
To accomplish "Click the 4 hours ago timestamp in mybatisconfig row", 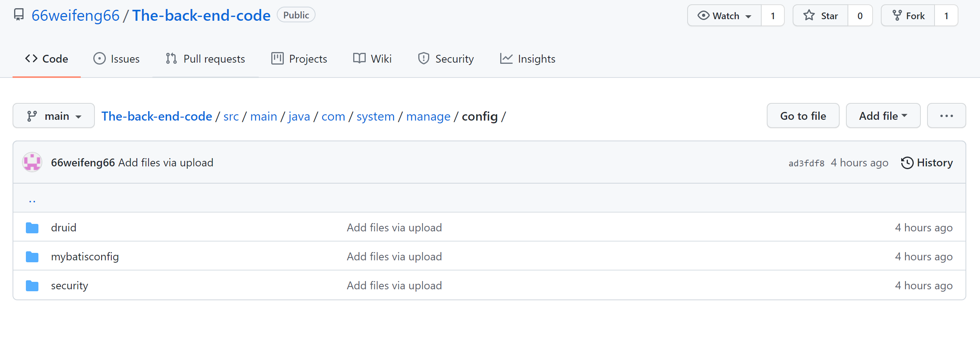I will tap(924, 256).
